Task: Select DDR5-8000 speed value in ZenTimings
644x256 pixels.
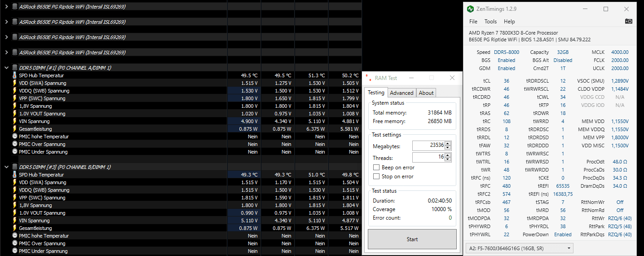Action: 507,52
